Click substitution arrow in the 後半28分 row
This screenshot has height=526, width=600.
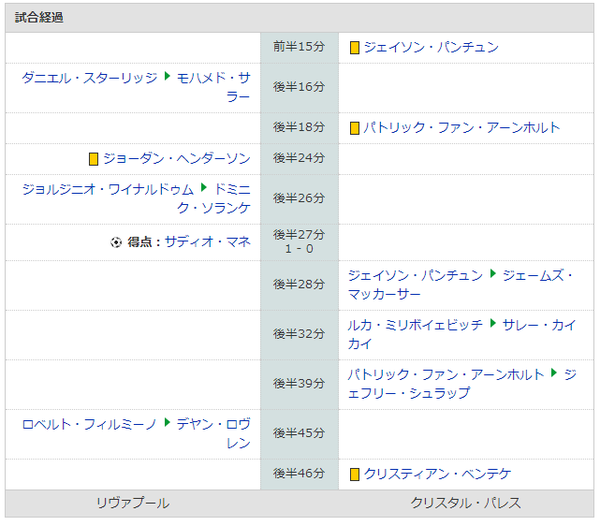tap(493, 274)
